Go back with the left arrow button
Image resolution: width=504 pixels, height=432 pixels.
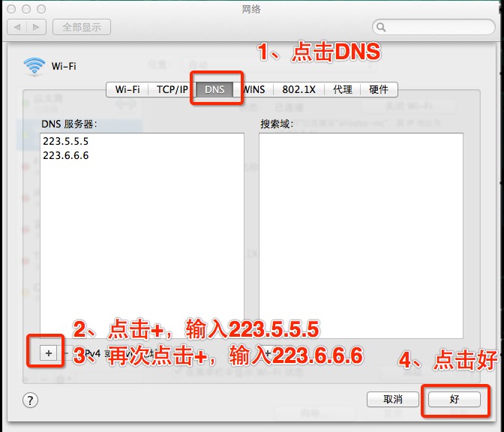tap(17, 27)
